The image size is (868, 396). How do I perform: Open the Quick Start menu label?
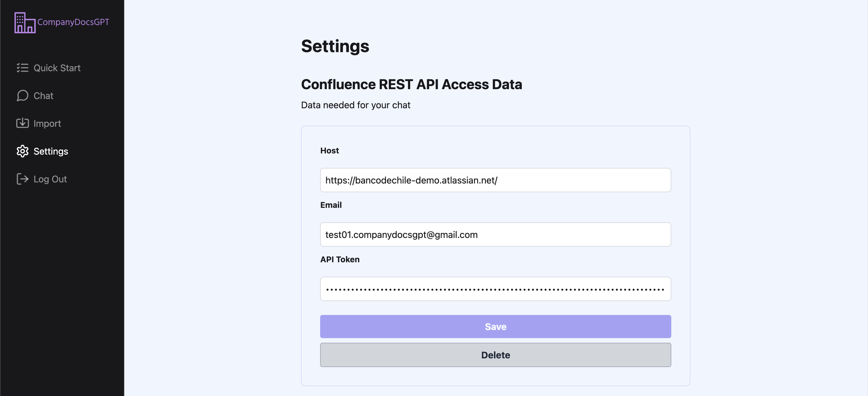[57, 68]
